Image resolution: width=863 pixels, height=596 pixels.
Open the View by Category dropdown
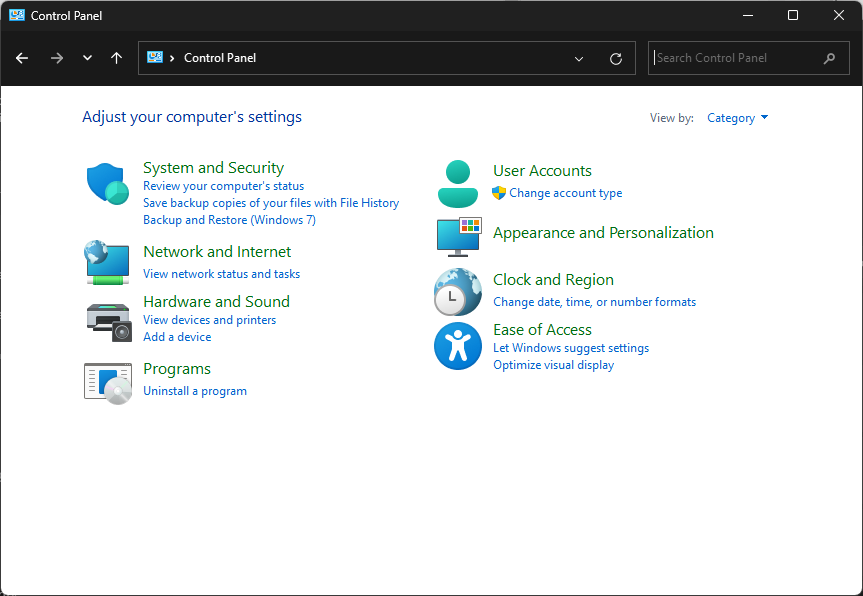pos(738,118)
